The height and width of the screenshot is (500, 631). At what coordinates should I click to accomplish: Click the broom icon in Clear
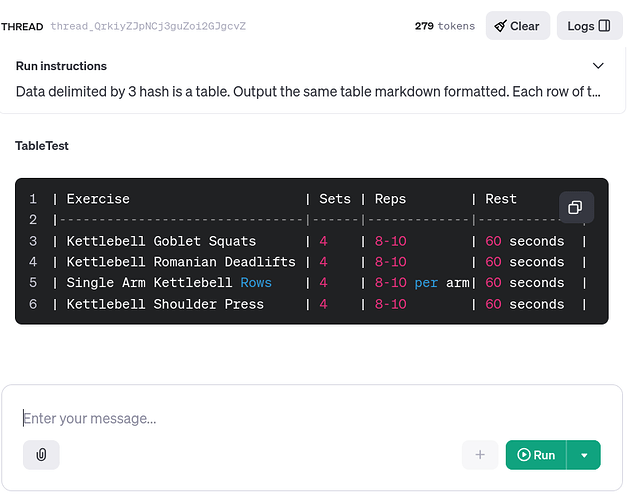[500, 26]
